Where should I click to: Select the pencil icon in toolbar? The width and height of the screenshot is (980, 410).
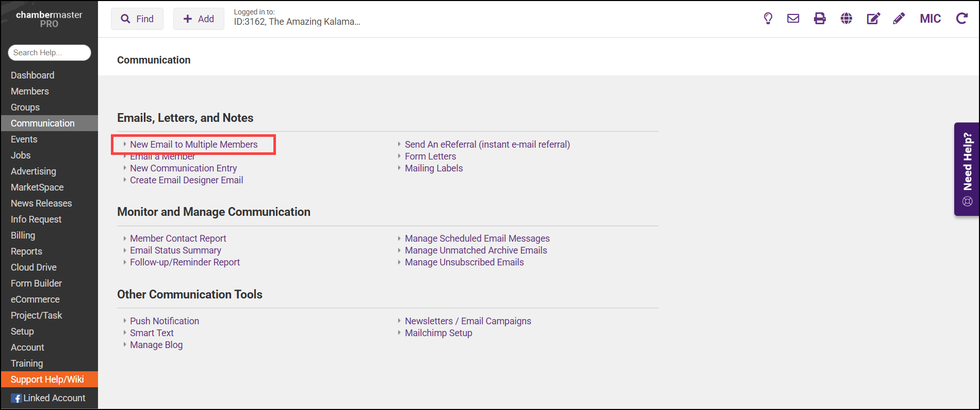(899, 19)
